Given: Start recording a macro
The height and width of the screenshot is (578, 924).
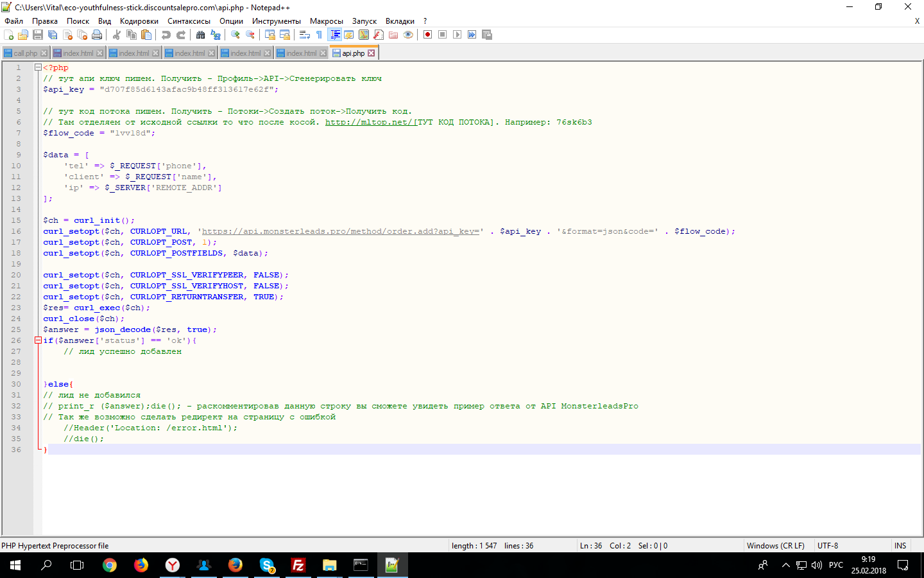Looking at the screenshot, I should tap(428, 35).
